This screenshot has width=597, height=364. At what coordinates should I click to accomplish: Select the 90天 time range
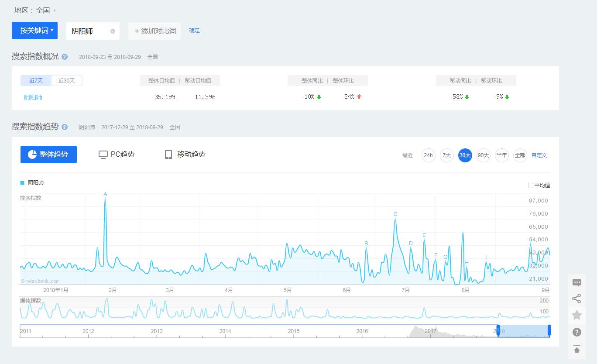pyautogui.click(x=484, y=155)
